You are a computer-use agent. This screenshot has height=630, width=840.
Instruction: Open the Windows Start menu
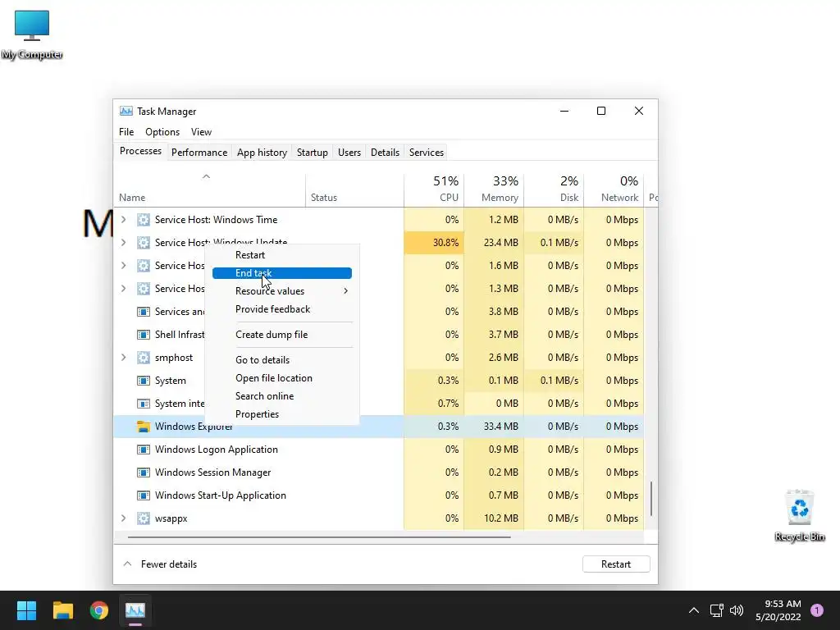click(x=26, y=610)
